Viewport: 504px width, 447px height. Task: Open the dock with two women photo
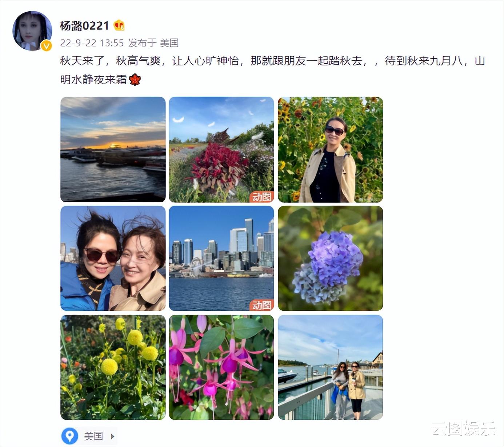[331, 367]
